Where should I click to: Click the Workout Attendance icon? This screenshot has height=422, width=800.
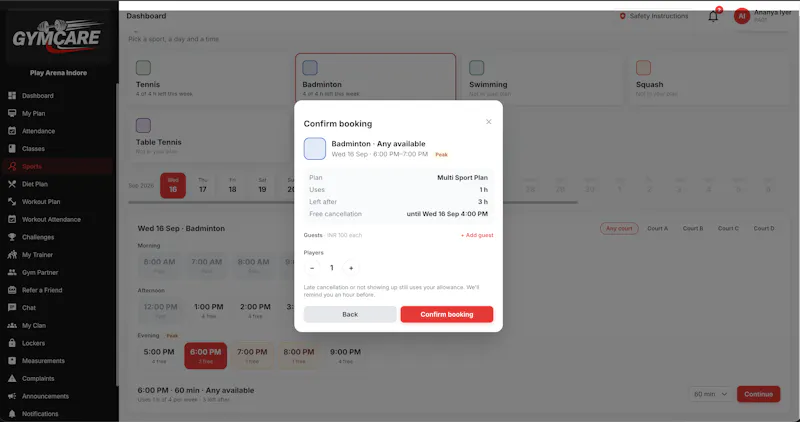pos(12,219)
